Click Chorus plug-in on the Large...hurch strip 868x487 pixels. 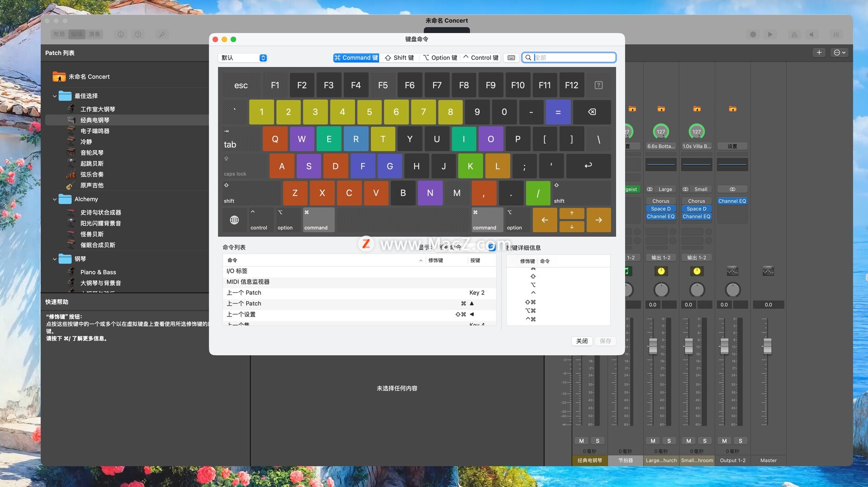661,201
